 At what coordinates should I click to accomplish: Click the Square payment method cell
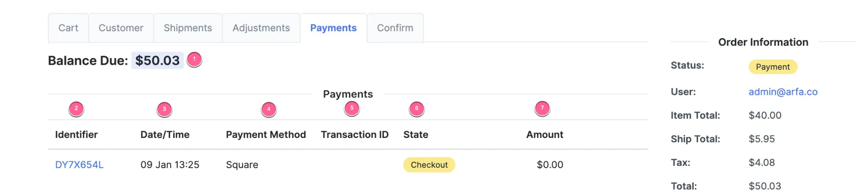[242, 165]
